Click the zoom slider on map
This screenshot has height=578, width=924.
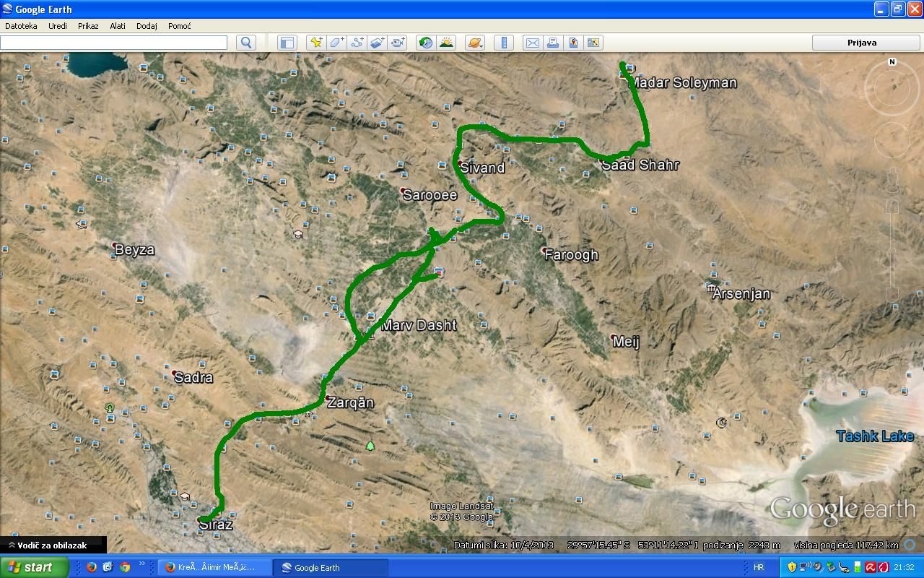(892, 249)
